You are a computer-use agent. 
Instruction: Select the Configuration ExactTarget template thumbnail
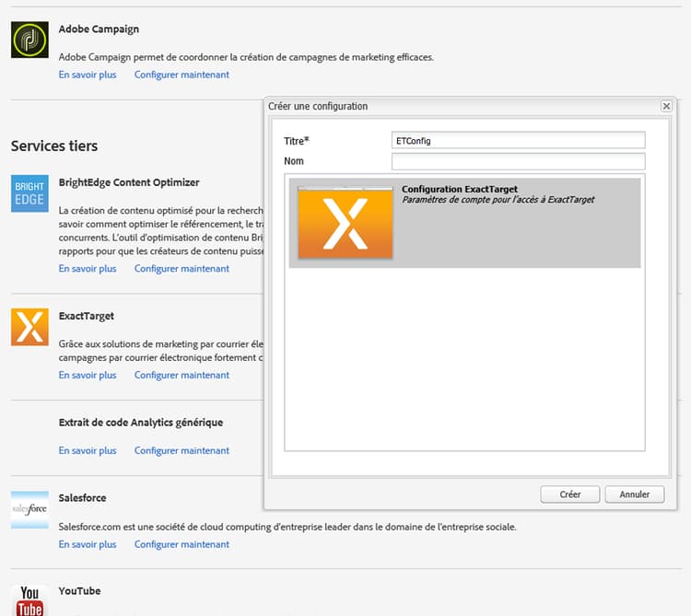(345, 223)
